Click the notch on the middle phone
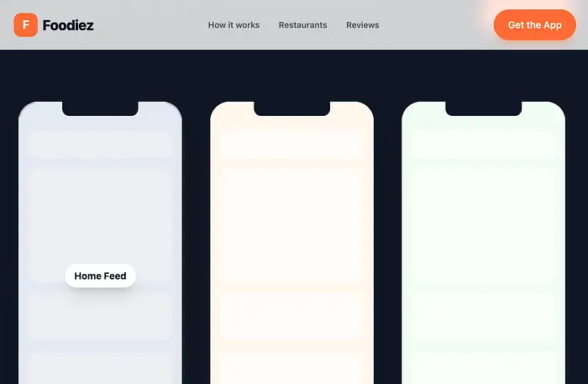The height and width of the screenshot is (384, 588). (291, 108)
